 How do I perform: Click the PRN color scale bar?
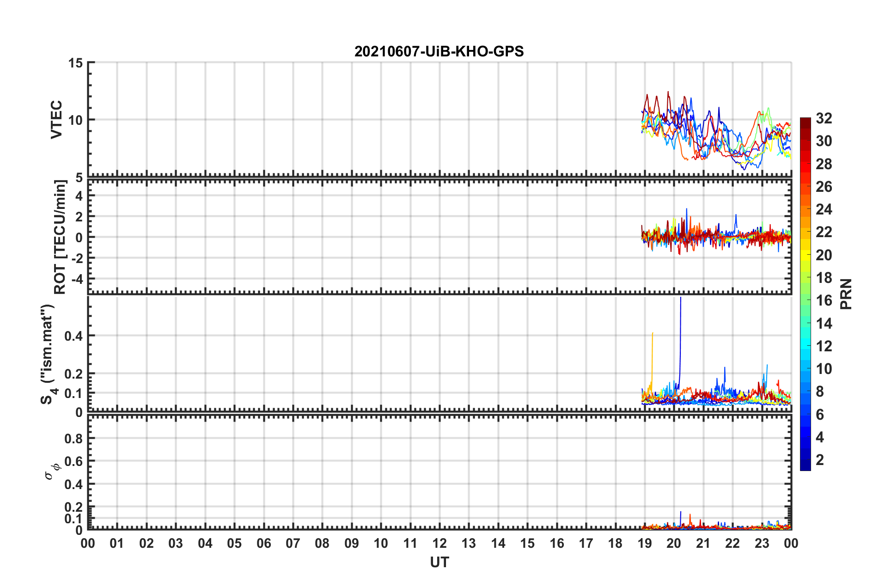(x=805, y=294)
